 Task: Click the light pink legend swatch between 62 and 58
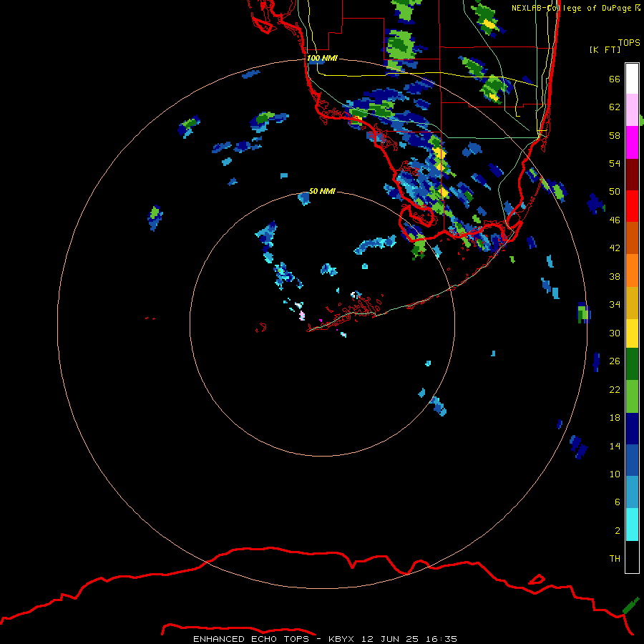click(x=632, y=110)
